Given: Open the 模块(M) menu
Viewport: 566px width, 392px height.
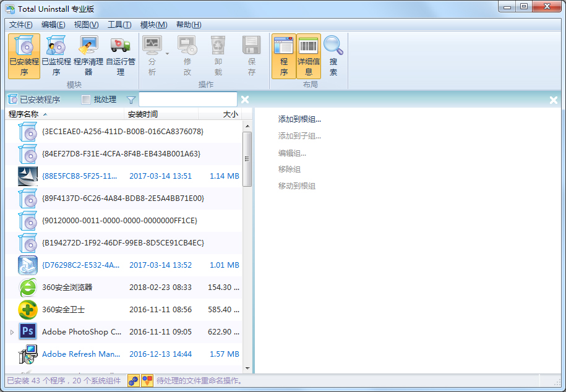Looking at the screenshot, I should coord(153,25).
